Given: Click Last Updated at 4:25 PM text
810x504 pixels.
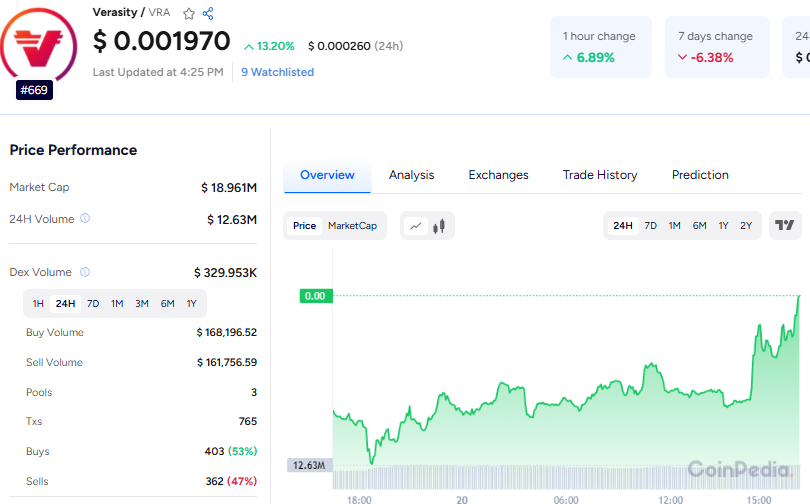Looking at the screenshot, I should [x=158, y=72].
